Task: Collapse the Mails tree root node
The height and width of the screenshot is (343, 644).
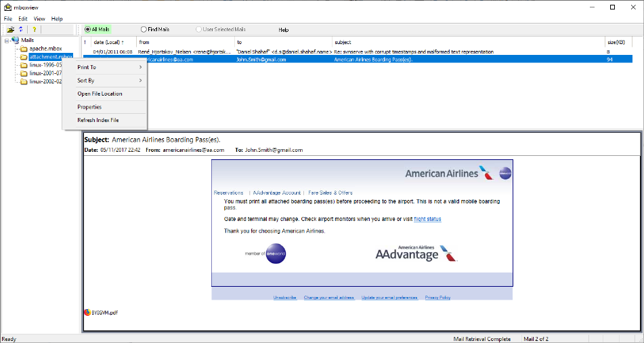Action: pyautogui.click(x=7, y=40)
